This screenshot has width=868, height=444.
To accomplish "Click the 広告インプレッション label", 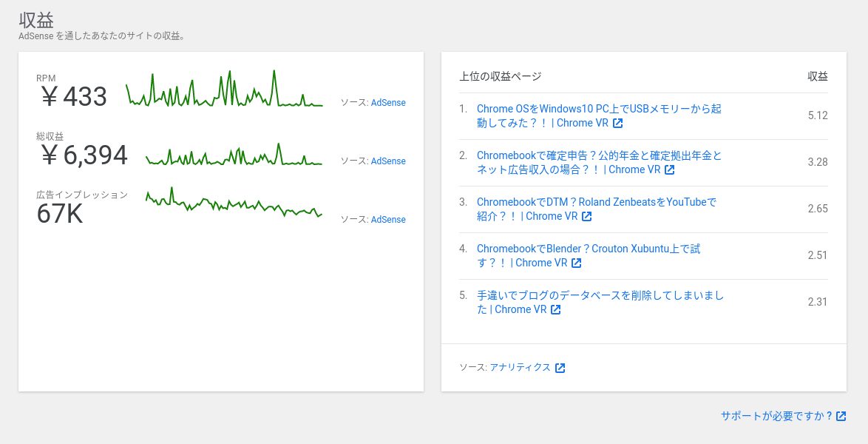I will (82, 195).
